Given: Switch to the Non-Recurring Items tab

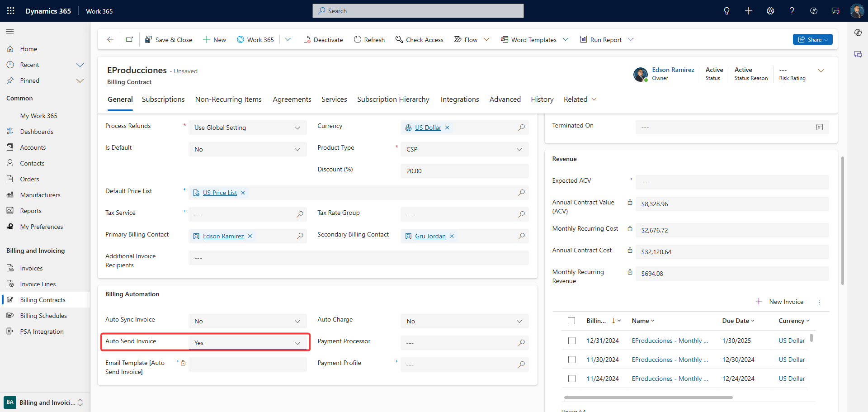Looking at the screenshot, I should coord(228,99).
